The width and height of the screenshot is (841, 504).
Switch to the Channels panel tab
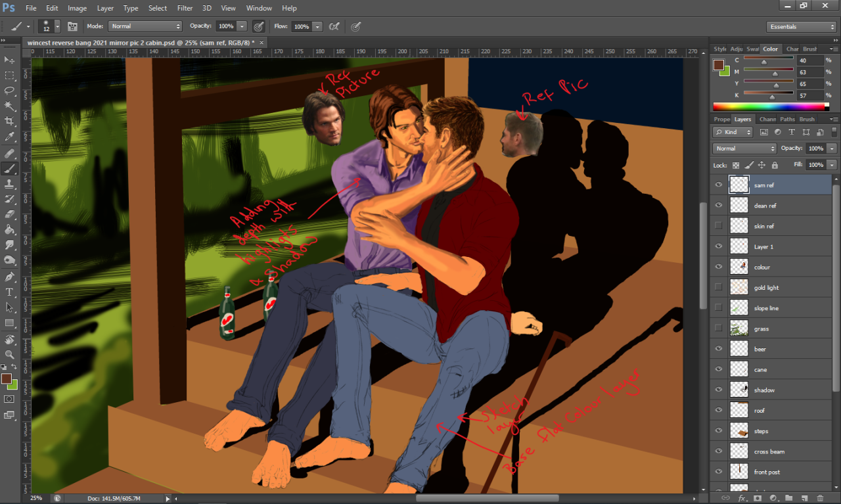(x=767, y=120)
